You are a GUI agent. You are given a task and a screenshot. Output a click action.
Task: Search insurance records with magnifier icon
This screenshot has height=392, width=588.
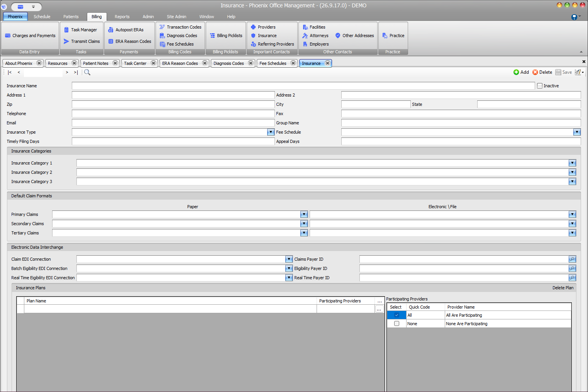click(87, 72)
